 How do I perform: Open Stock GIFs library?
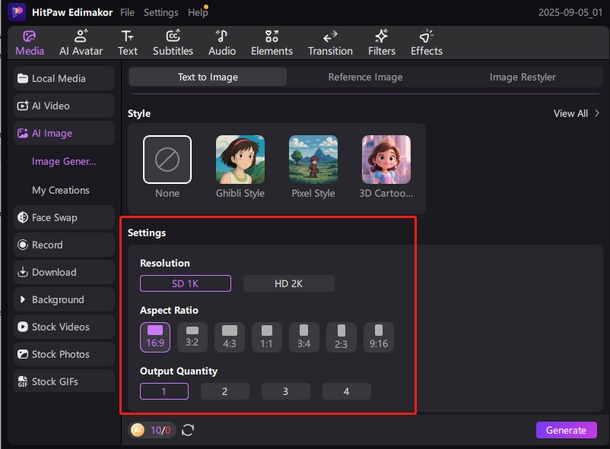(x=64, y=382)
